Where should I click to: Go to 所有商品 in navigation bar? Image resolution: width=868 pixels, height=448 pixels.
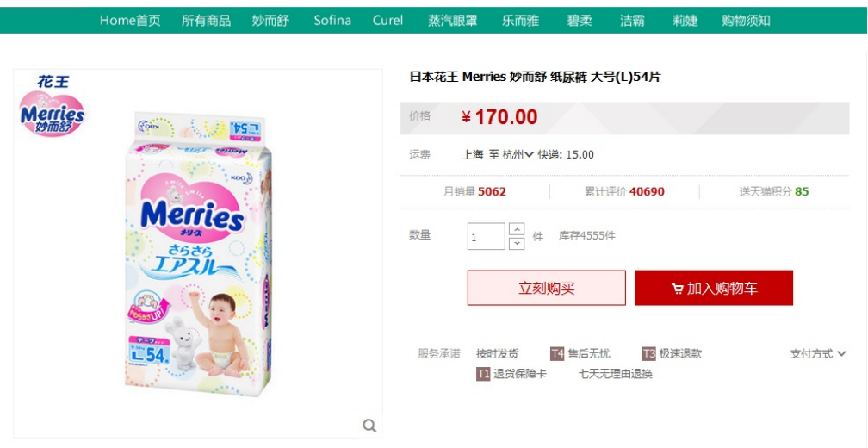(x=206, y=21)
